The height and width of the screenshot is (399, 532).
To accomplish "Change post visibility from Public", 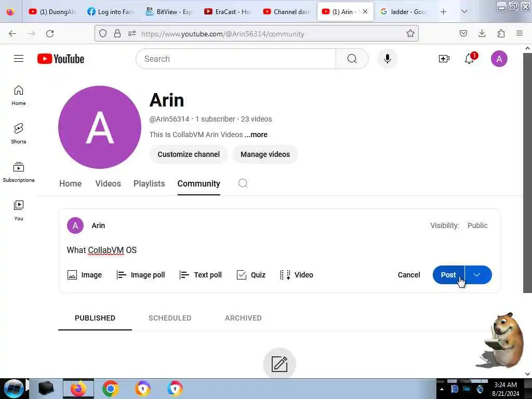I will pyautogui.click(x=477, y=225).
